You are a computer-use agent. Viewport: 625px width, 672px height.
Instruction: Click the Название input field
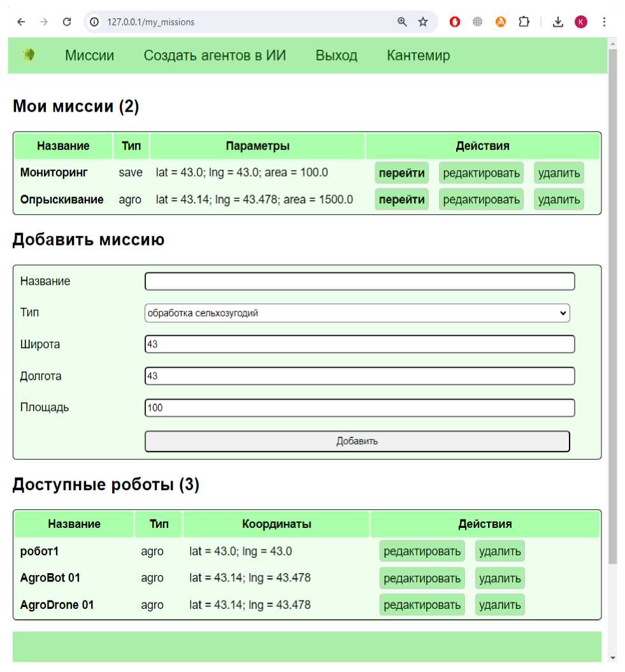click(359, 281)
